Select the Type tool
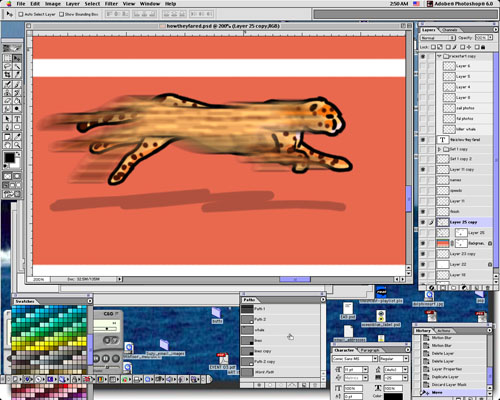500x400 pixels. 17,119
